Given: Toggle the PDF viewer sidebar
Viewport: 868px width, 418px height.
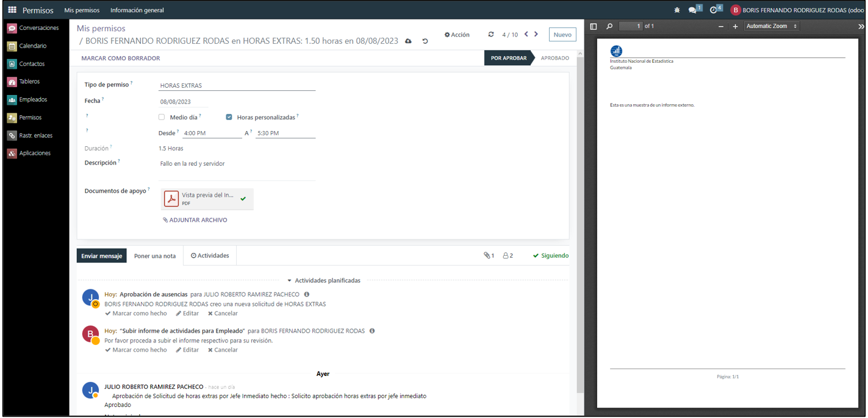Looking at the screenshot, I should 594,27.
